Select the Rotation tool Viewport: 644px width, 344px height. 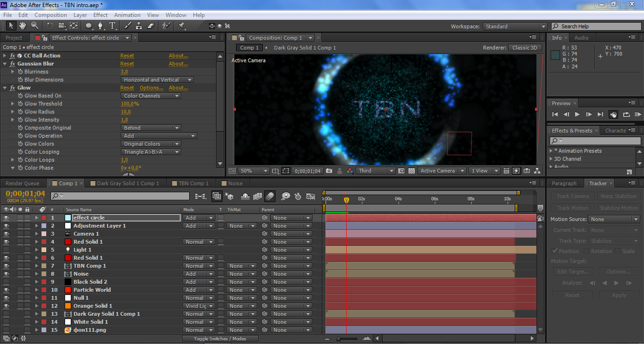pos(50,25)
